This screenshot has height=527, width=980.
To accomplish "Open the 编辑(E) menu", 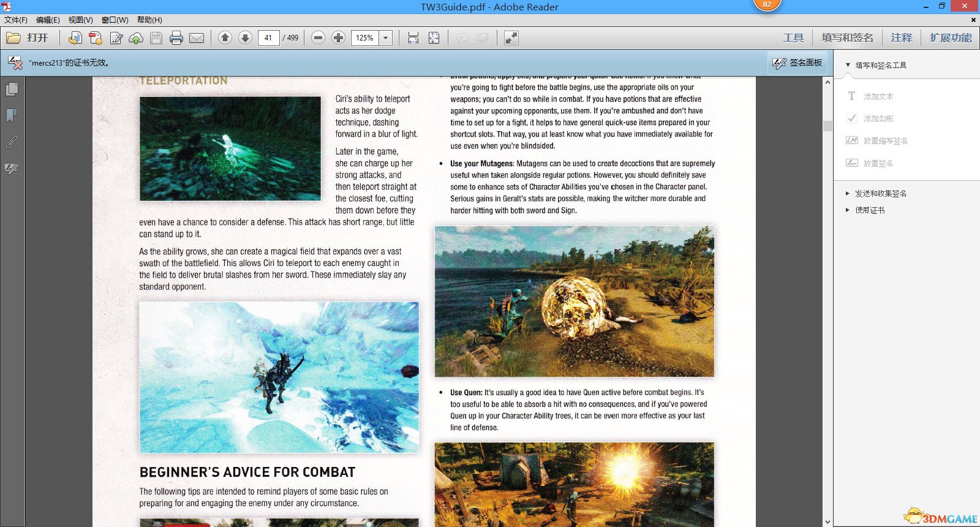I will 48,20.
